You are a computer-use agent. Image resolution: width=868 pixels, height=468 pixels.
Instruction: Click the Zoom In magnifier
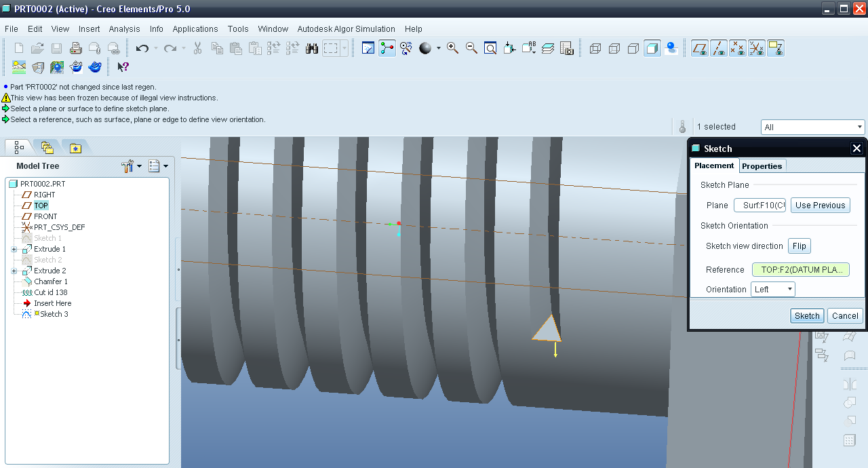pyautogui.click(x=452, y=48)
